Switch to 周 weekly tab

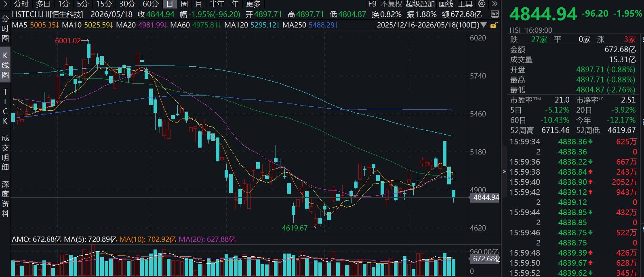click(x=184, y=4)
